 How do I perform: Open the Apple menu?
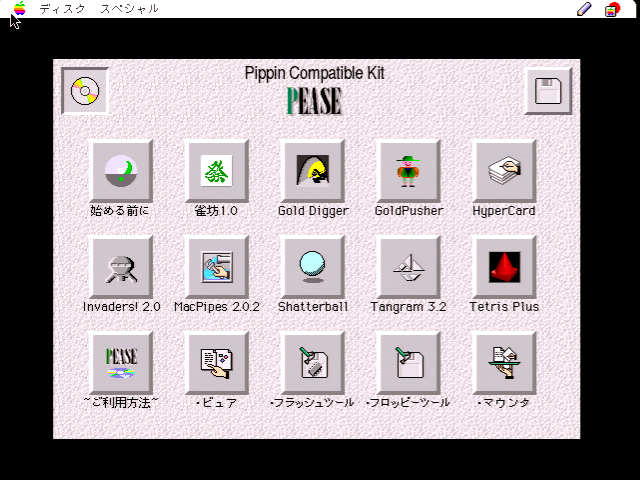click(x=19, y=9)
